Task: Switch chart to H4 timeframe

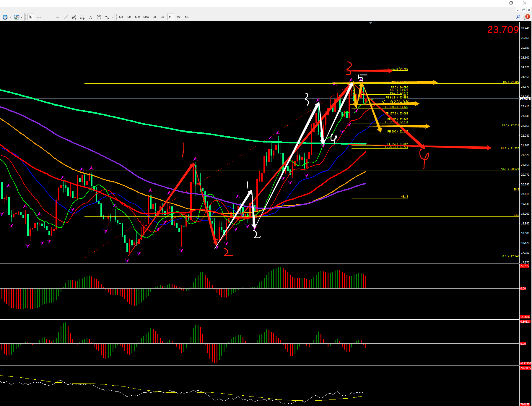Action: [162, 17]
